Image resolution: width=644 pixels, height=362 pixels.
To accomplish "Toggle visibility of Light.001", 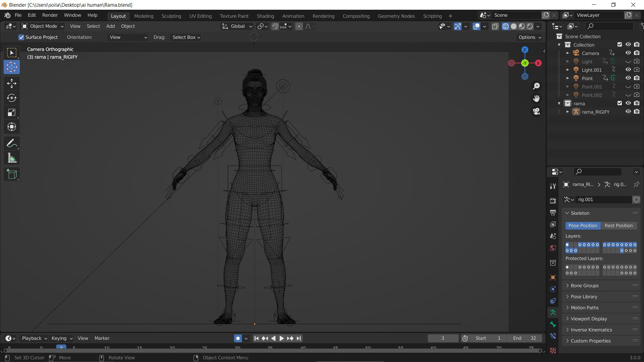I will tap(628, 70).
